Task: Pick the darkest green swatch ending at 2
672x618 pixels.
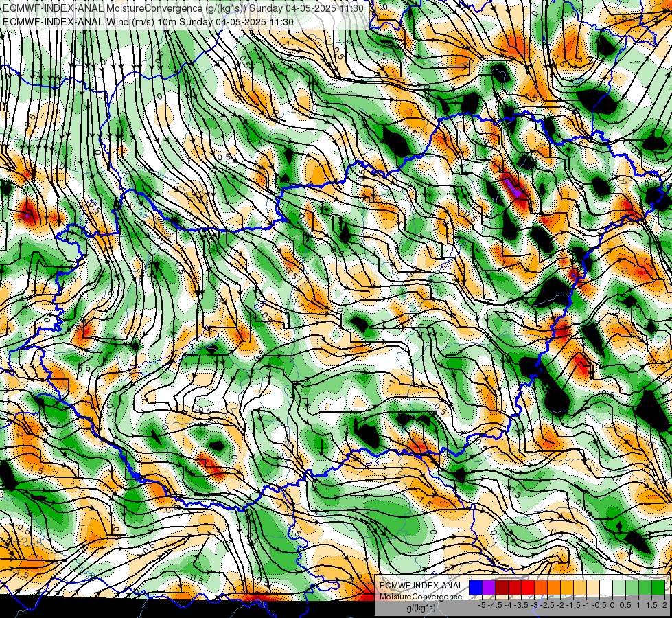Action: [x=658, y=587]
